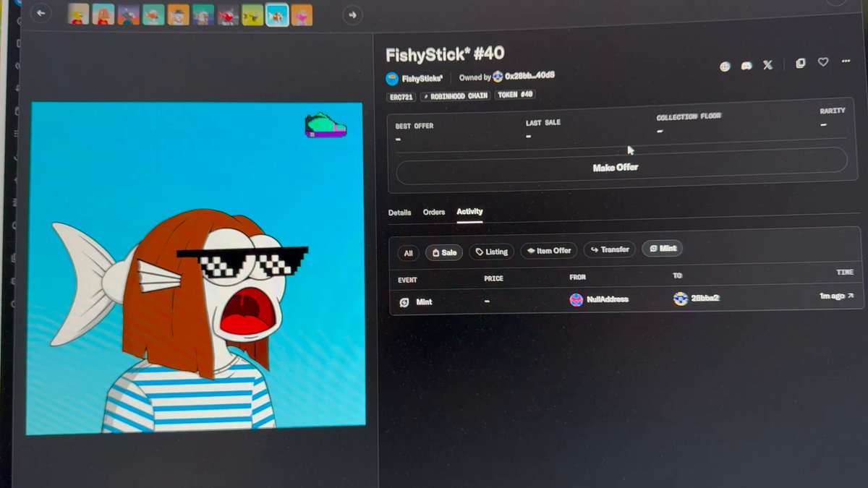Open the first thumbnail in the carousel

[79, 14]
